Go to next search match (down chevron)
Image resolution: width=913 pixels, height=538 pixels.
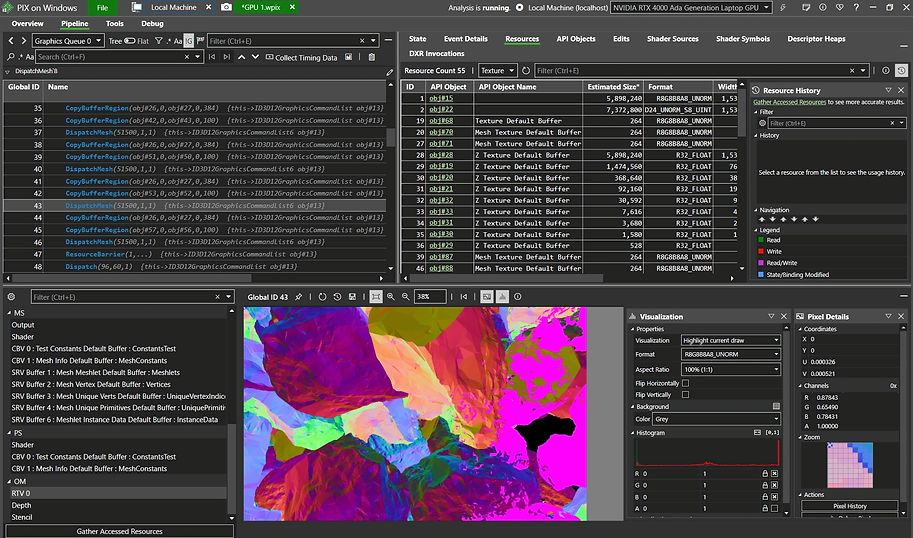(255, 57)
